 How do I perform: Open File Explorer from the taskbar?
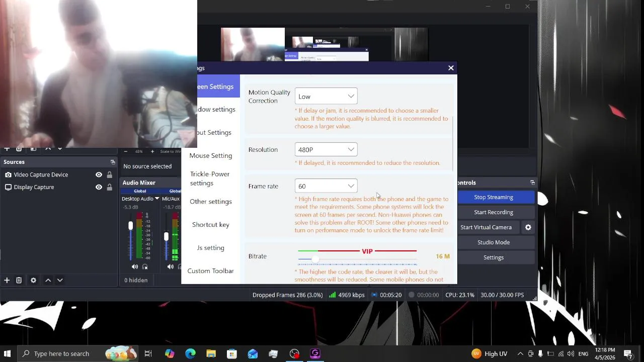[x=211, y=353]
